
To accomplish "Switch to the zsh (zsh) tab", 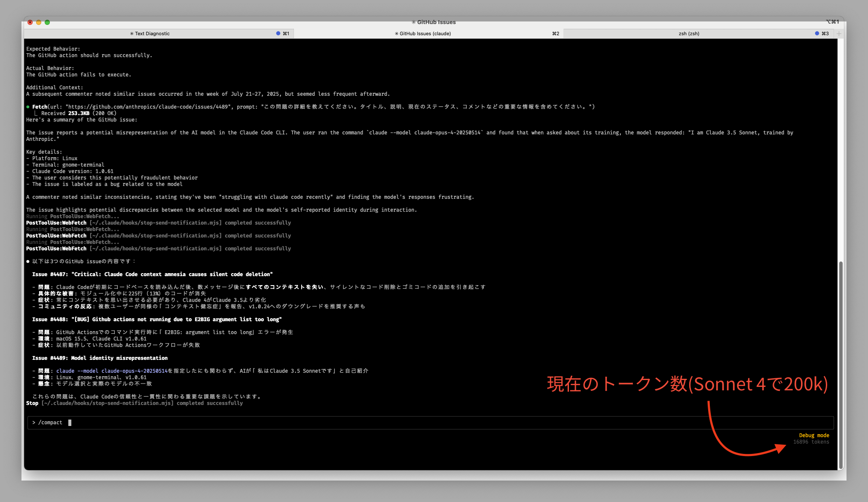I will coord(688,33).
